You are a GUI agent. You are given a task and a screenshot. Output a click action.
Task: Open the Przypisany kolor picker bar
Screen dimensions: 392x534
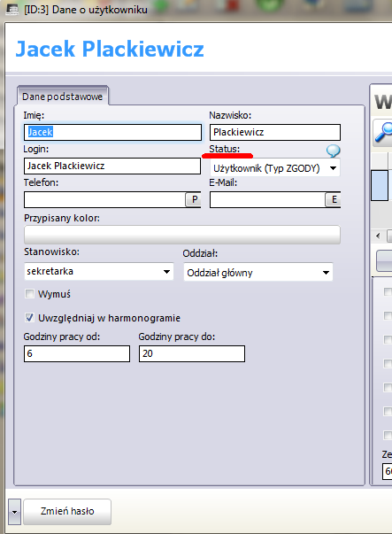tap(182, 235)
